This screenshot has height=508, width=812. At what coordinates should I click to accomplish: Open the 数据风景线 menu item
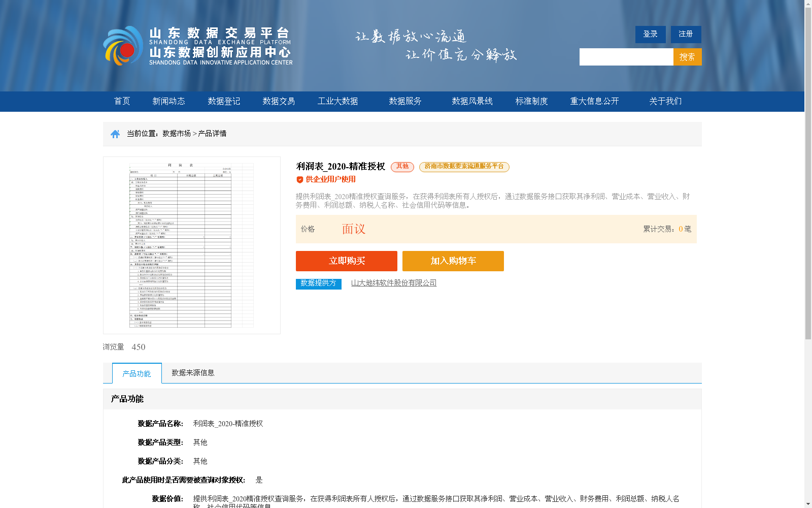[472, 102]
